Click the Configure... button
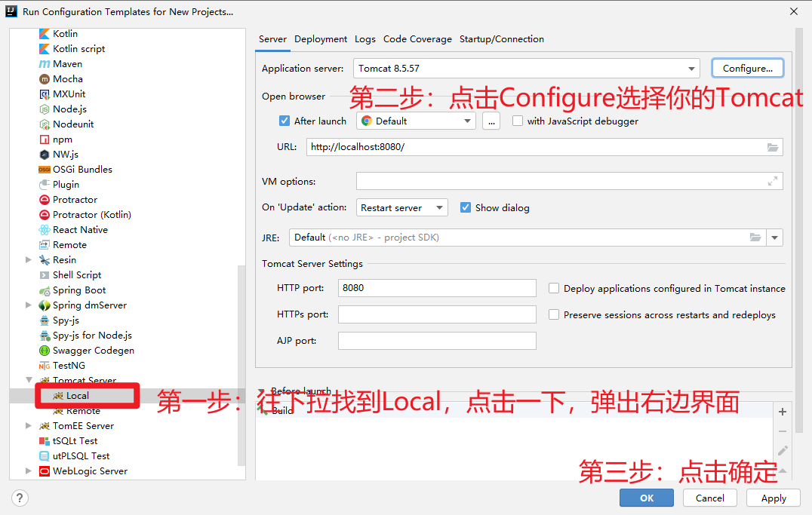The image size is (812, 515). pyautogui.click(x=747, y=69)
